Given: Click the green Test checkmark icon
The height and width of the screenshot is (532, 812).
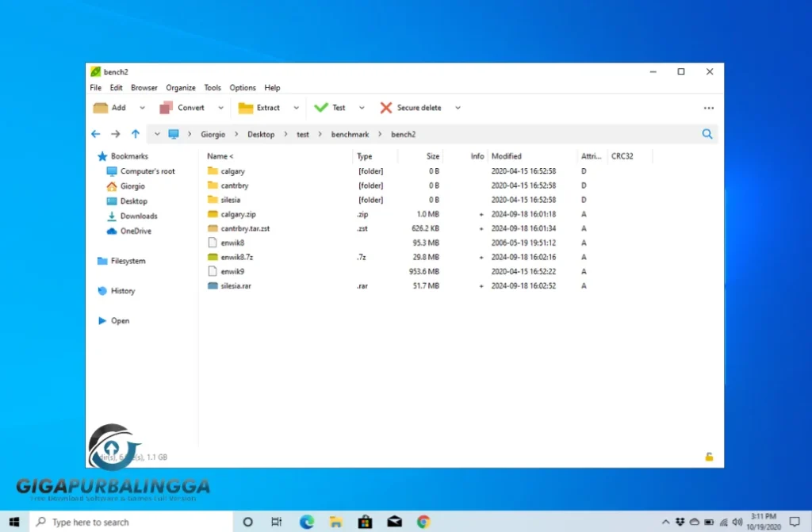Looking at the screenshot, I should pyautogui.click(x=321, y=108).
